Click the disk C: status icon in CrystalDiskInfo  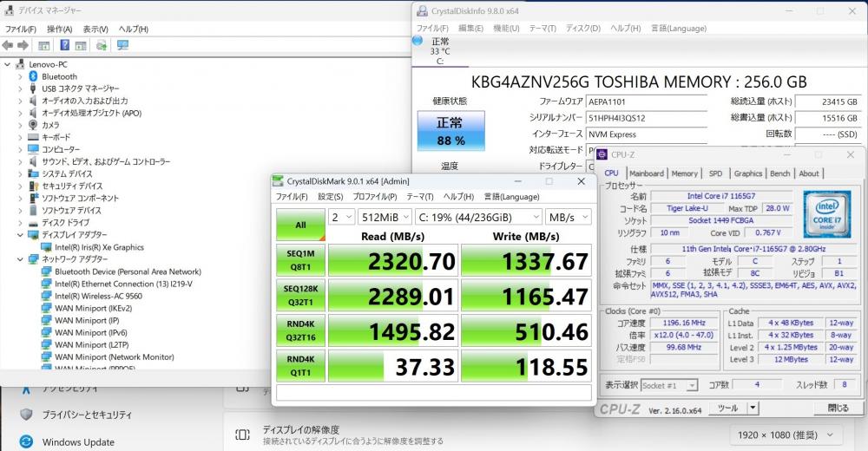(418, 41)
